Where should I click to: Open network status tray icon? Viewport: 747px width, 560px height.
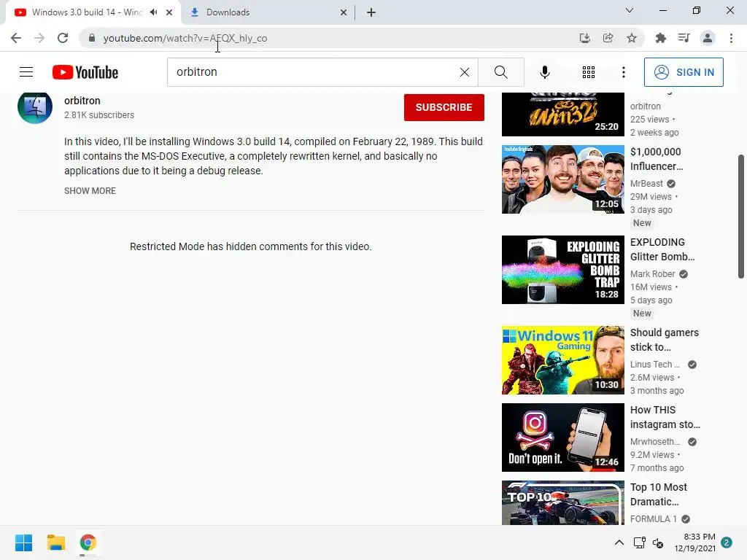[639, 542]
